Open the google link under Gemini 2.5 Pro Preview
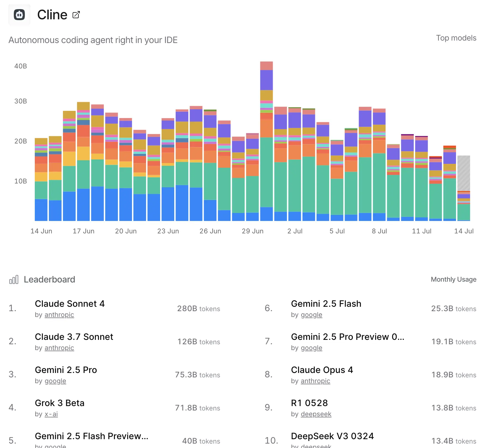This screenshot has height=448, width=498. pyautogui.click(x=312, y=348)
